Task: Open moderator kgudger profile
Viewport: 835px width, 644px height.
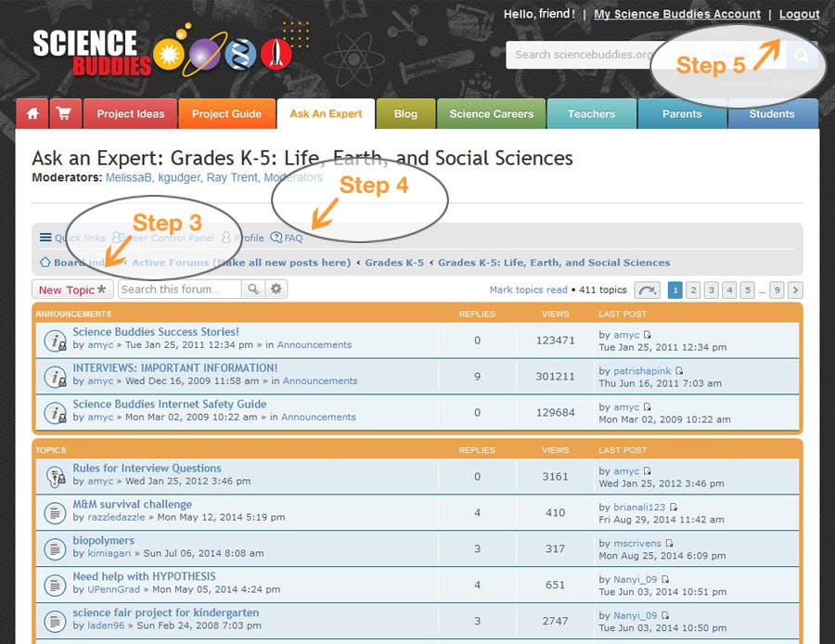Action: pyautogui.click(x=179, y=177)
